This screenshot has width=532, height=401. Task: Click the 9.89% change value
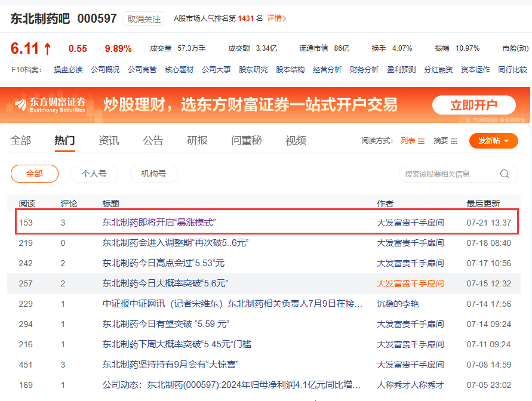click(118, 49)
